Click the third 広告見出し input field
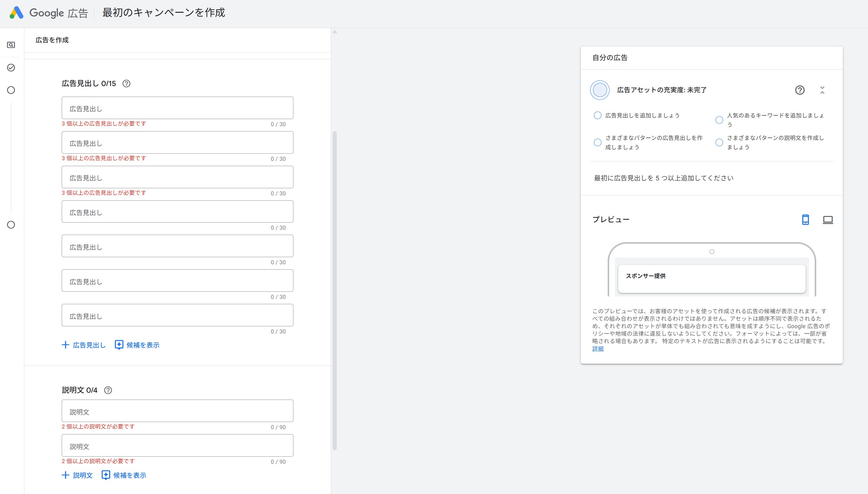The image size is (868, 494). coord(177,177)
